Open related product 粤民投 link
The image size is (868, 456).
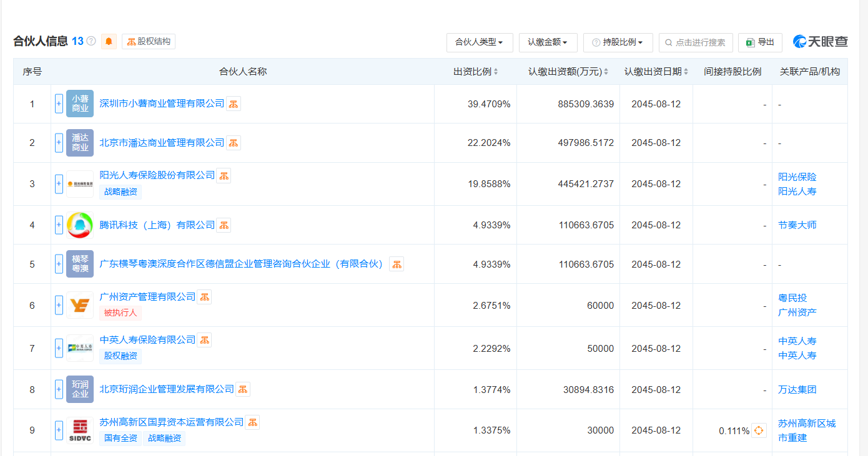click(792, 298)
